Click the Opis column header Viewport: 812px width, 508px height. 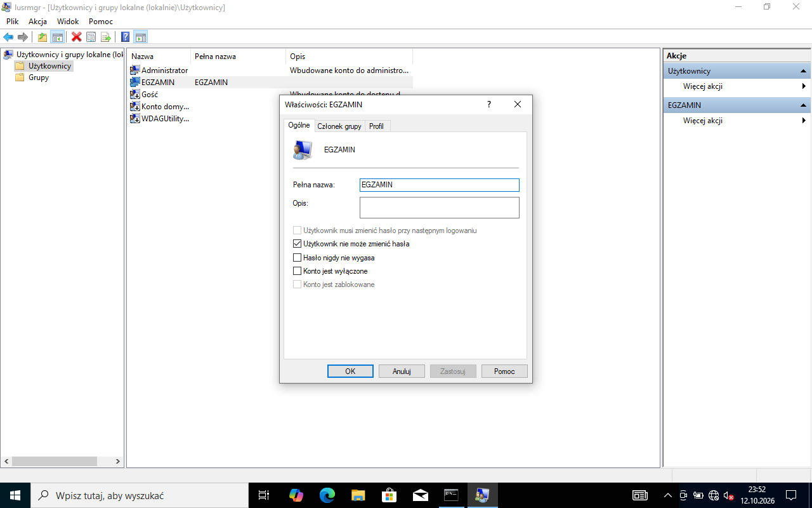[349, 57]
